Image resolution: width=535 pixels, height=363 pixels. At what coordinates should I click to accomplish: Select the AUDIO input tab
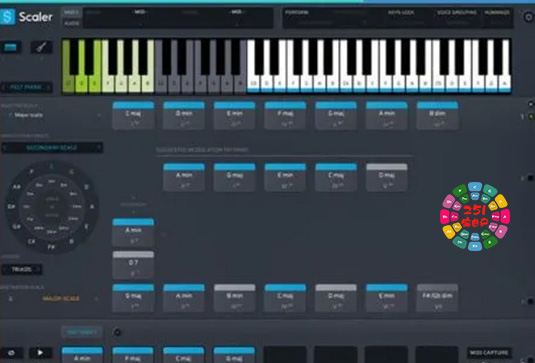[71, 24]
